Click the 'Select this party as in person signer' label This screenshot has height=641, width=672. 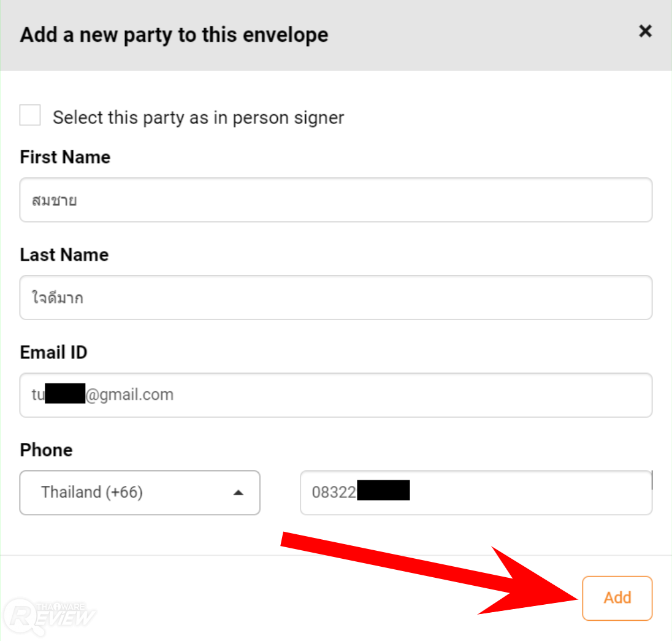(x=198, y=118)
